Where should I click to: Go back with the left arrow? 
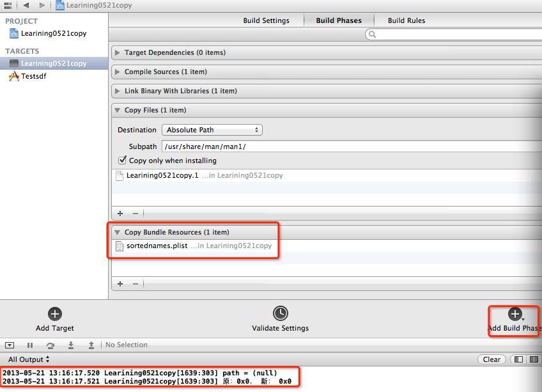26,5
